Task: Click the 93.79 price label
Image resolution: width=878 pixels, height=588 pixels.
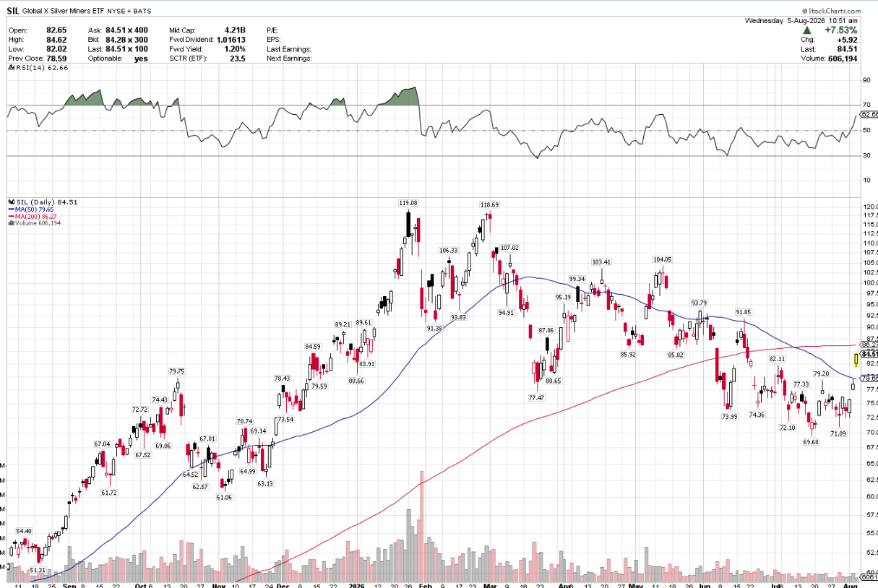Action: pyautogui.click(x=698, y=303)
